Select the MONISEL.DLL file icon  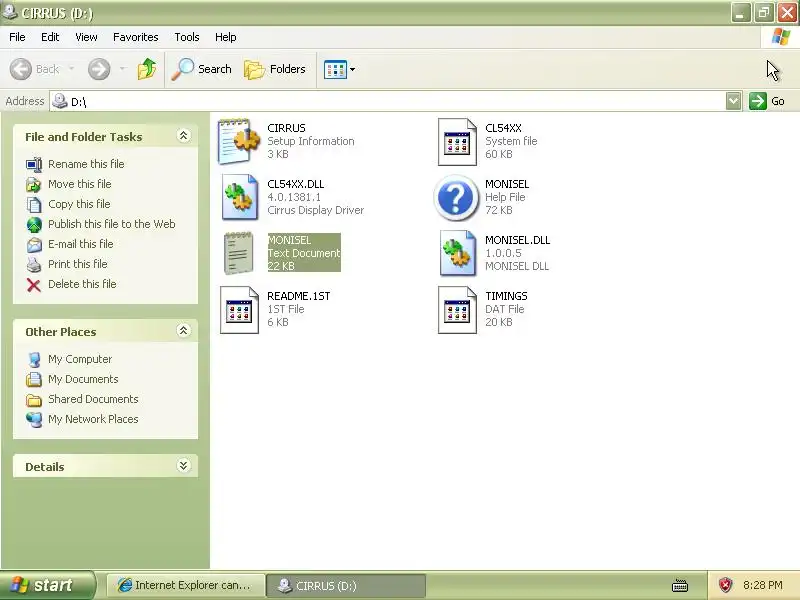458,254
